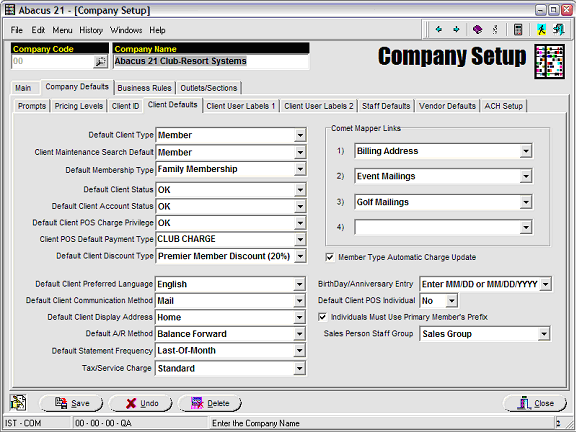The height and width of the screenshot is (432, 576).
Task: Expand the Tax/Service Charge dropdown
Action: (x=299, y=368)
